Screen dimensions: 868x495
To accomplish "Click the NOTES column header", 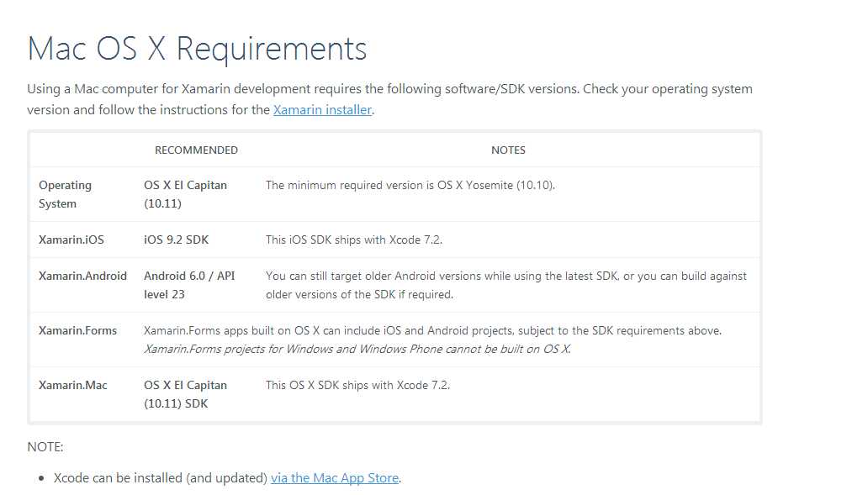I will coord(508,150).
